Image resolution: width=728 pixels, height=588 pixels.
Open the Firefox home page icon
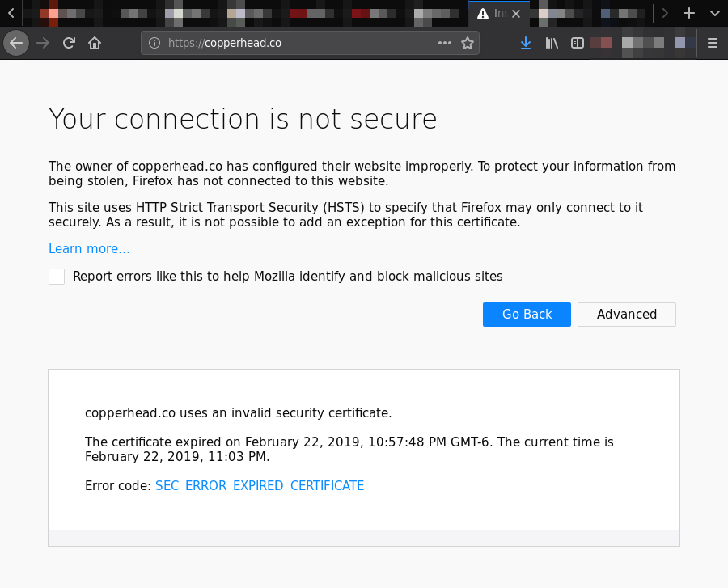pyautogui.click(x=95, y=43)
